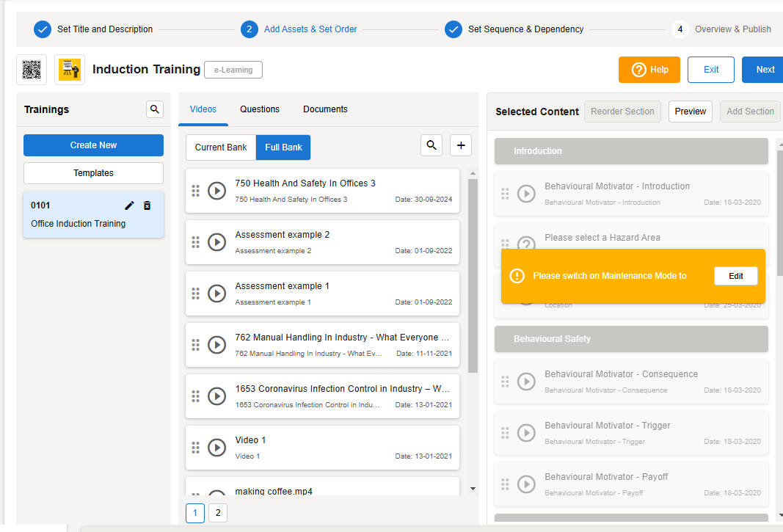Go to Set Sequence & Dependency step
Viewport: 783px width, 532px height.
pos(525,29)
